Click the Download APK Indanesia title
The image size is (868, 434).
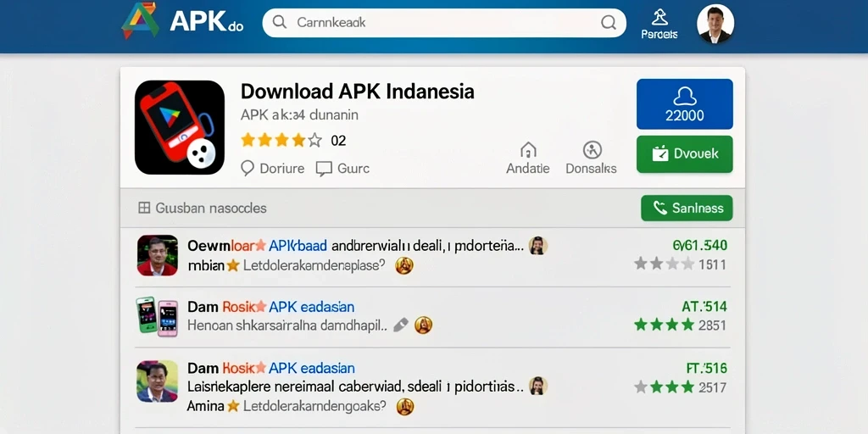coord(358,92)
